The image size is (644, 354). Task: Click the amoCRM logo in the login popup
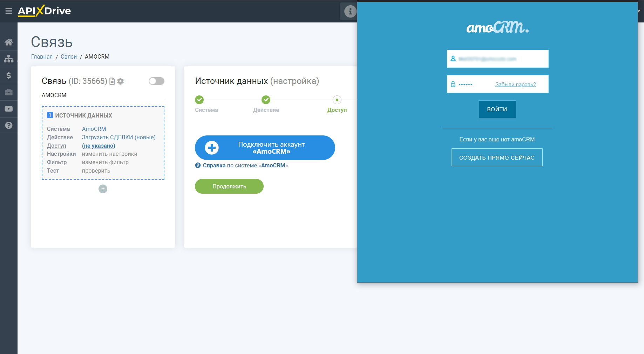497,27
